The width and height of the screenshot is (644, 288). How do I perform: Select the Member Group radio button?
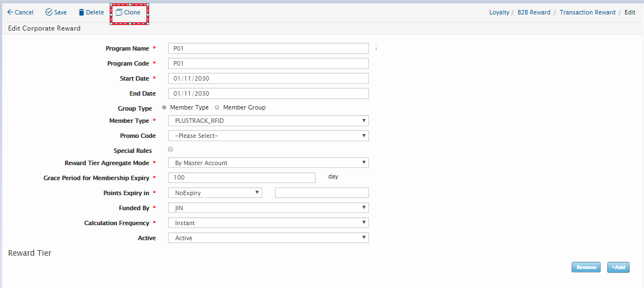click(x=217, y=107)
